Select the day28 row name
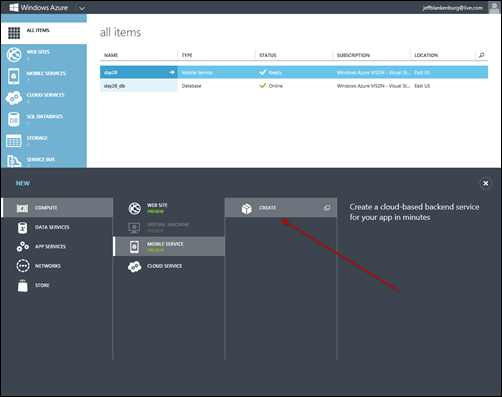The height and width of the screenshot is (397, 502). tap(111, 72)
